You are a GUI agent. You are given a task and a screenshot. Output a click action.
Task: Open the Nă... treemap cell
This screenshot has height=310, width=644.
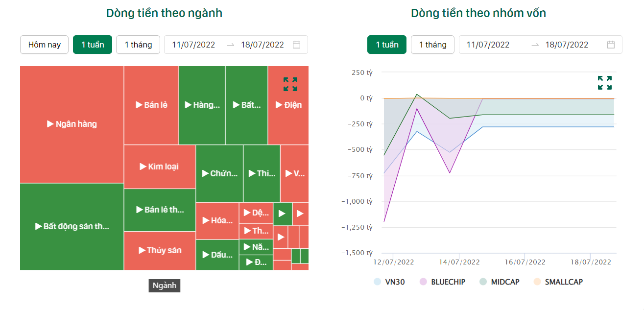click(256, 247)
